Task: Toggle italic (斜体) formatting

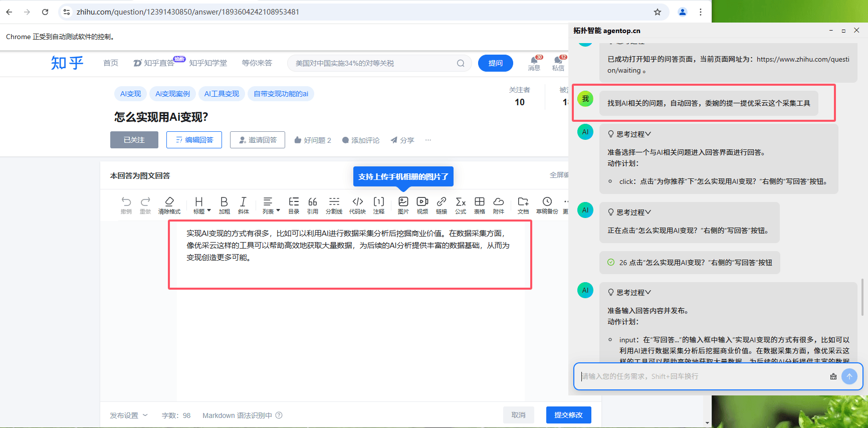Action: [243, 205]
